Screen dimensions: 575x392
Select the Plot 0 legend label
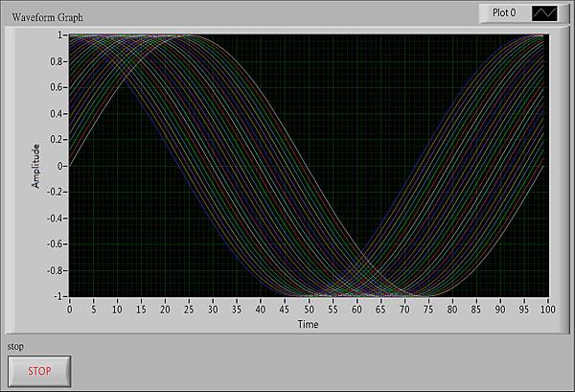[504, 13]
